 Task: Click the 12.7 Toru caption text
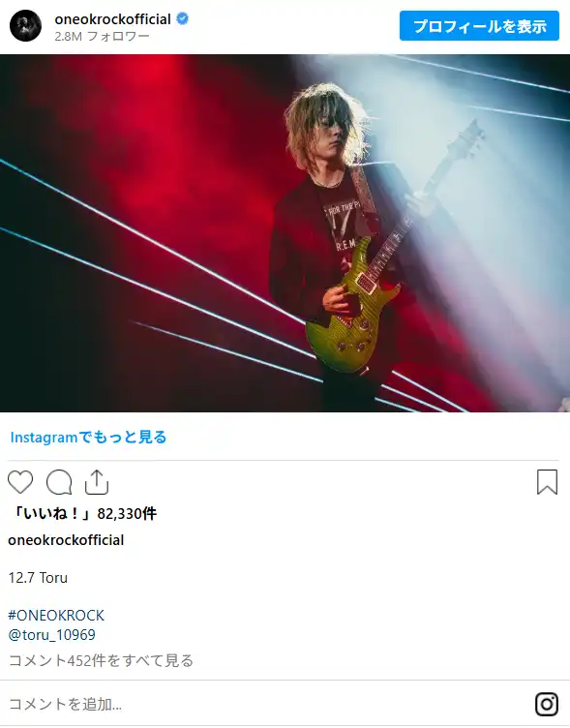coord(38,578)
